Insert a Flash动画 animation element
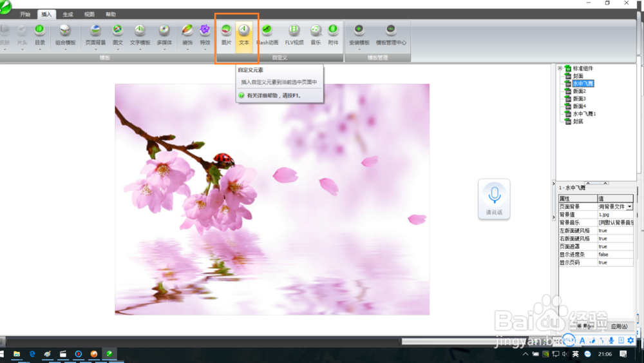Image resolution: width=644 pixels, height=363 pixels. tap(267, 35)
